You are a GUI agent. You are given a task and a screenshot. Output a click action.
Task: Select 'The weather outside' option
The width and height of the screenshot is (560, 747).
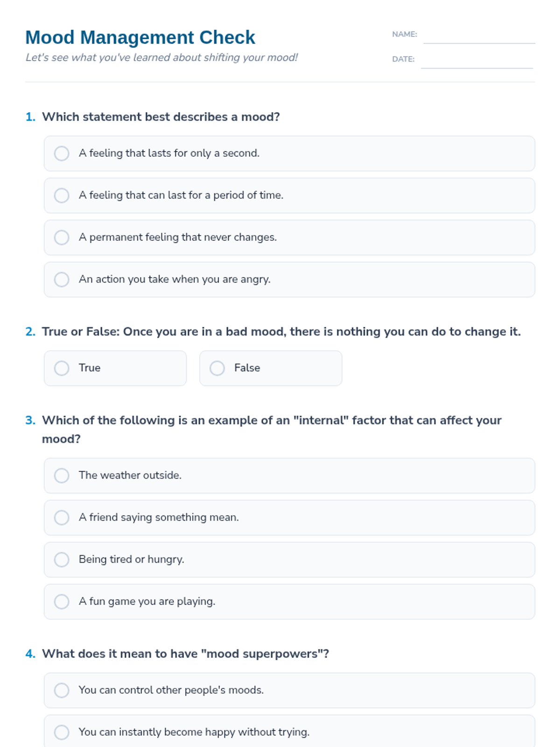289,476
